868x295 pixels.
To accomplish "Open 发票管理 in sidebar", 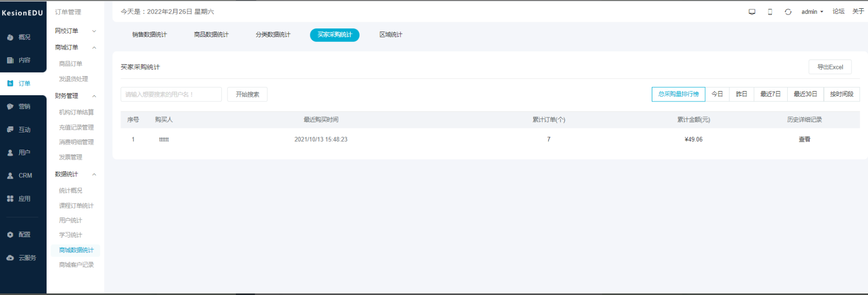I will 71,157.
